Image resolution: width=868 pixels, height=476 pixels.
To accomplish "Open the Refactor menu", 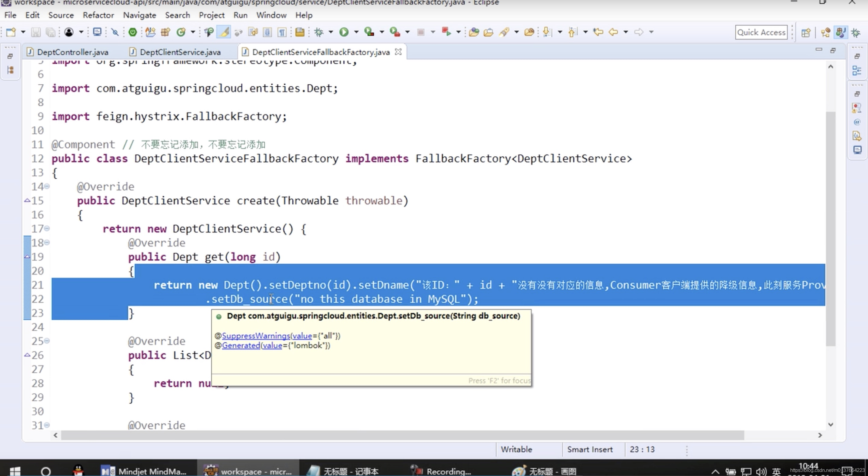I will (98, 15).
